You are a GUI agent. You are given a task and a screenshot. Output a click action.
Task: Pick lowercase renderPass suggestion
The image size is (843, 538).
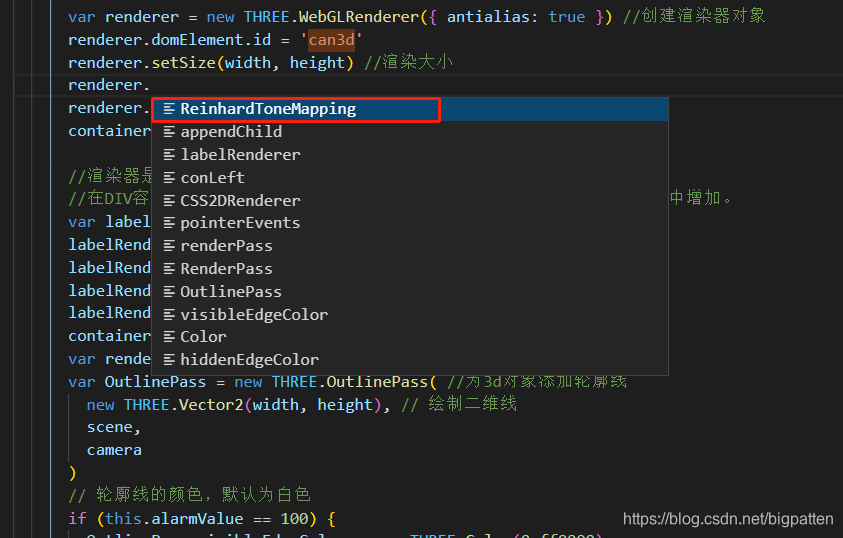(410, 246)
